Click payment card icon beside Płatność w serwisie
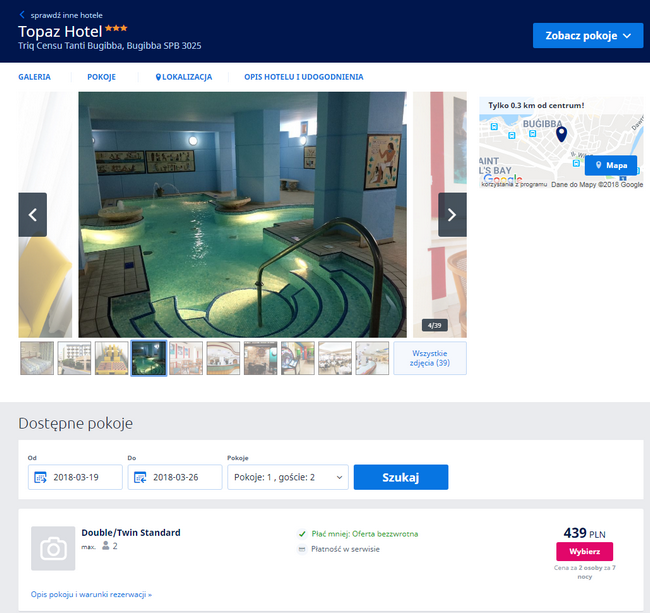650x613 pixels. point(302,549)
